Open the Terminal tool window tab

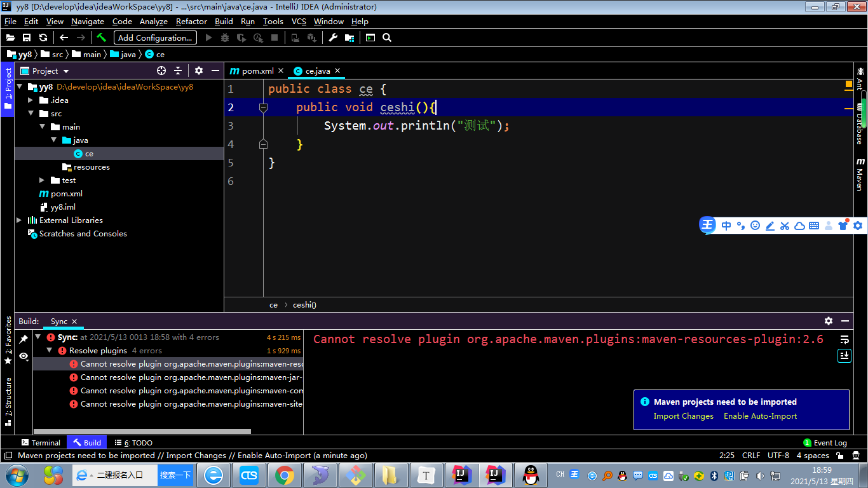coord(41,443)
